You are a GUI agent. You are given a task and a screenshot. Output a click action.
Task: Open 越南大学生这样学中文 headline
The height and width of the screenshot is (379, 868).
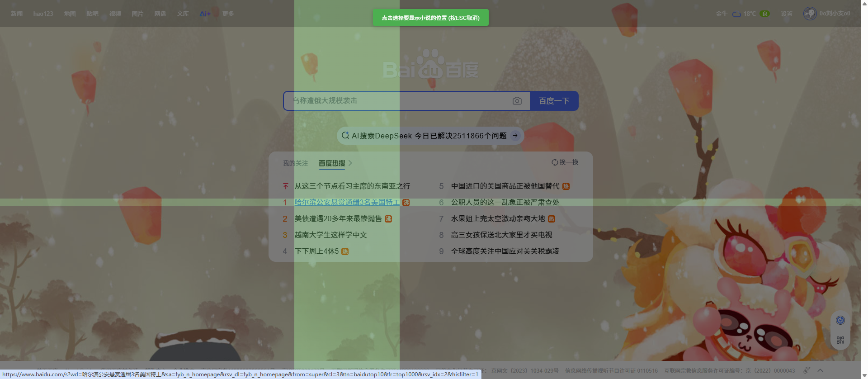pos(330,235)
